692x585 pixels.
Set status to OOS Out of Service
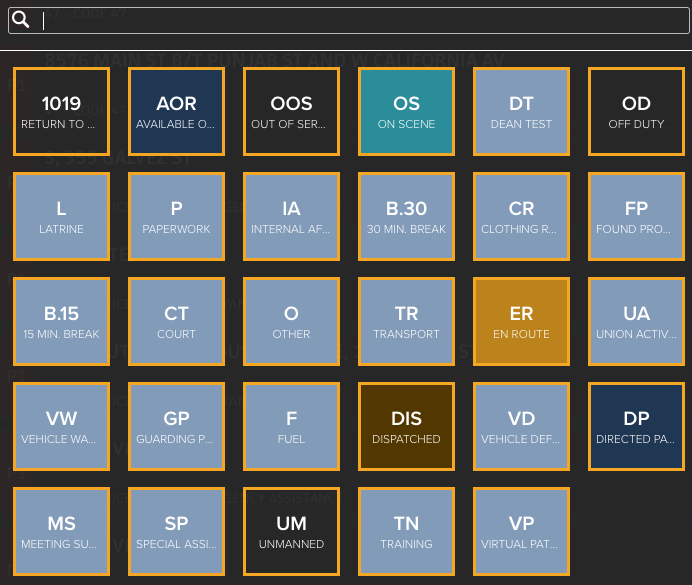click(x=291, y=112)
